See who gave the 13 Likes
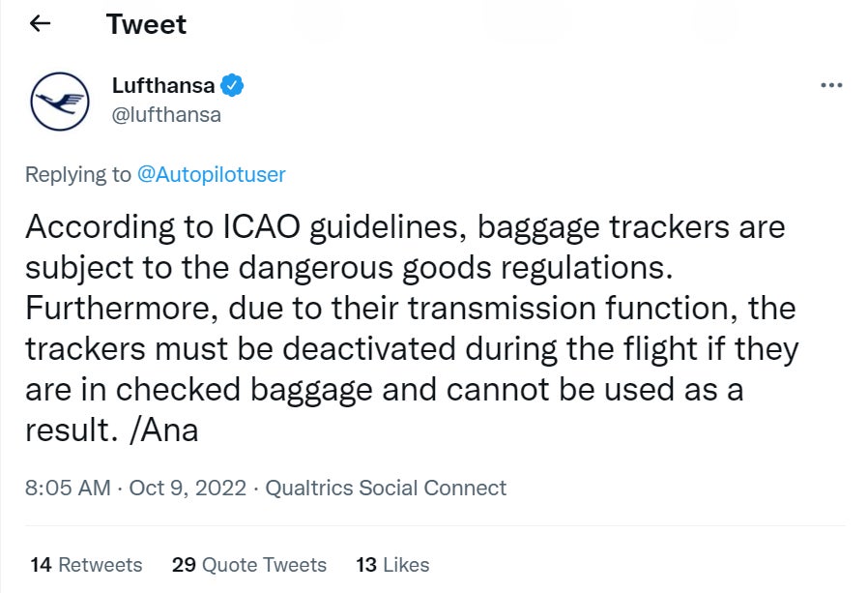Viewport: 868px width, 593px height. coord(392,565)
